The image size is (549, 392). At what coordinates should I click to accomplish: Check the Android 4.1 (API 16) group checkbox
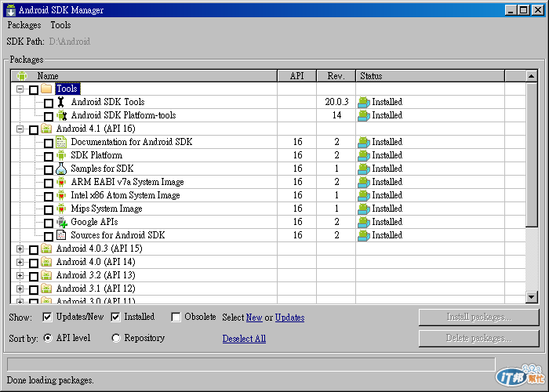pos(34,130)
